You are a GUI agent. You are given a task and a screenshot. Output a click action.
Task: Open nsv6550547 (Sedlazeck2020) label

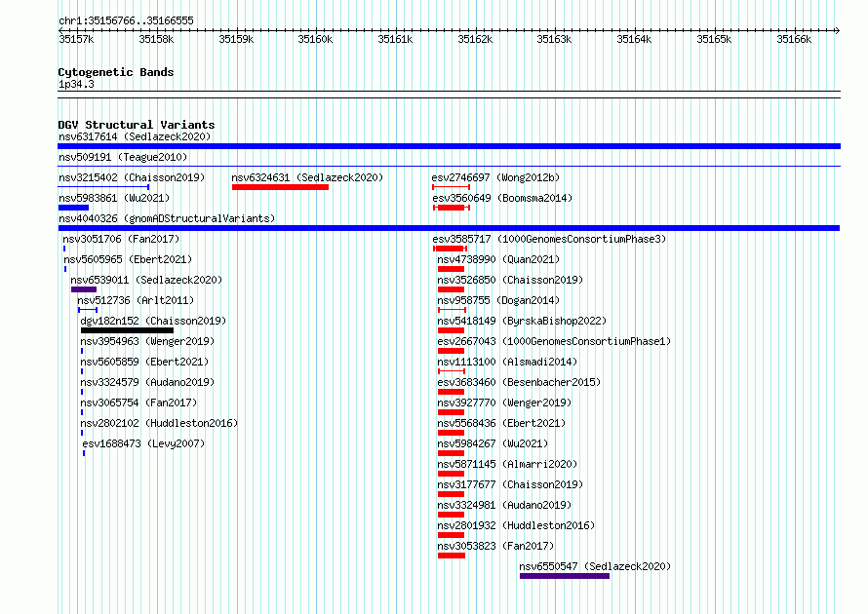coord(595,566)
